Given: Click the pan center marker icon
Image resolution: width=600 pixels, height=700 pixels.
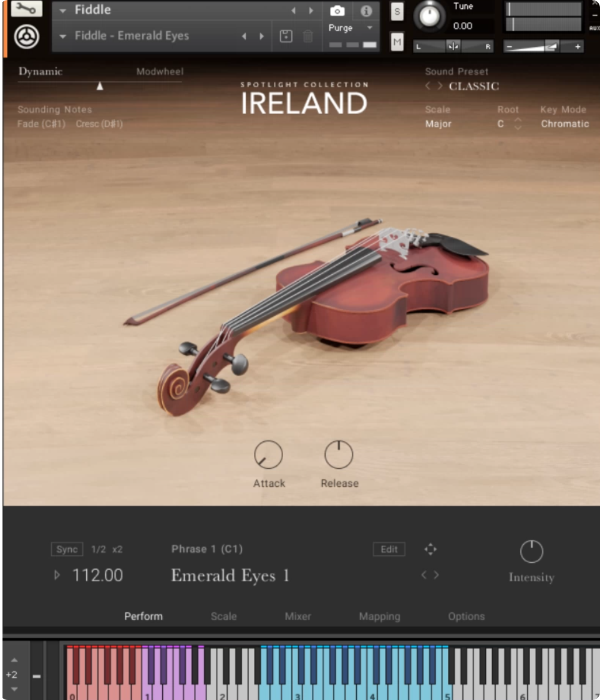Looking at the screenshot, I should point(453,46).
